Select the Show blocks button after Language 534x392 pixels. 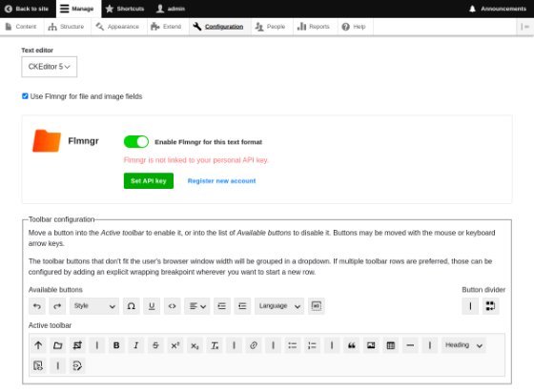point(317,306)
